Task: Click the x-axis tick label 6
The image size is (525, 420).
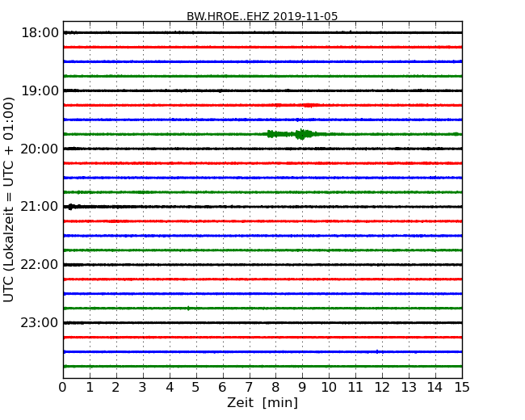Action: click(x=222, y=387)
